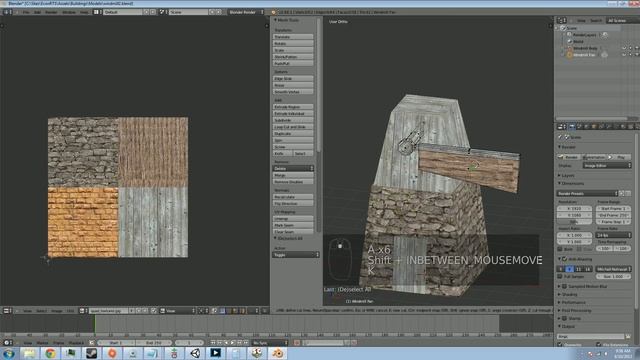The height and width of the screenshot is (360, 640).
Task: Click the Render button in properties
Action: tap(569, 157)
